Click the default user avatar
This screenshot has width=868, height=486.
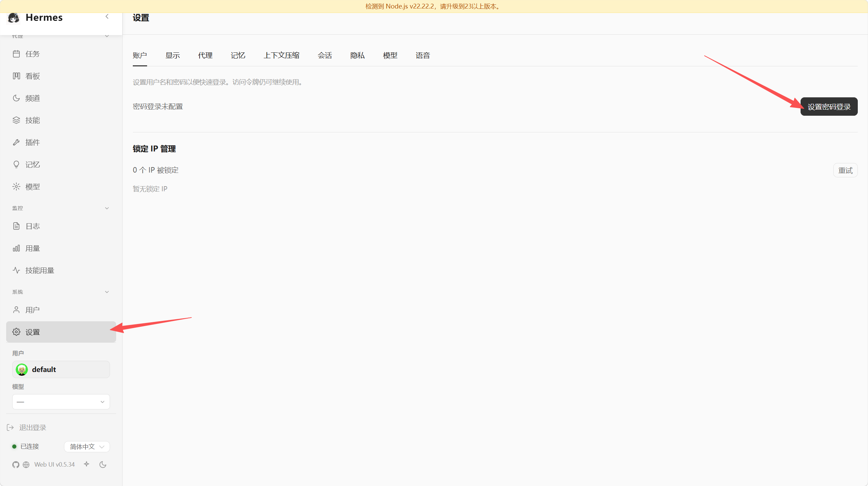(x=22, y=369)
